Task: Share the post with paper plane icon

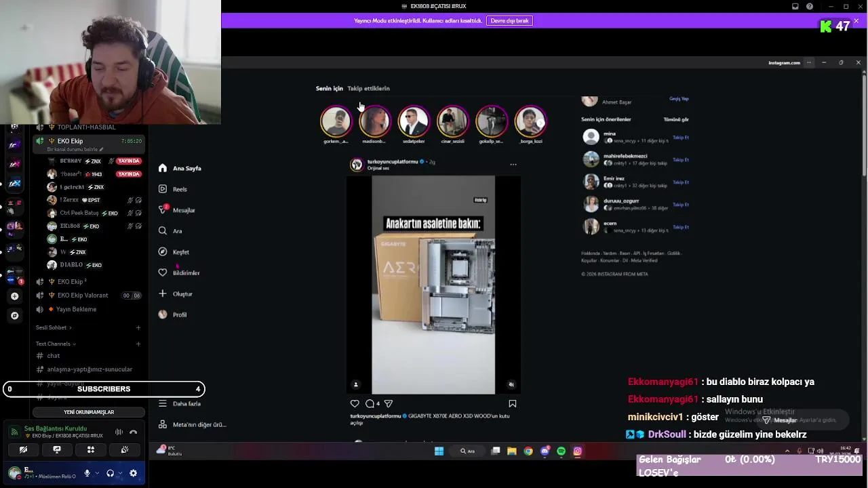Action: 389,403
